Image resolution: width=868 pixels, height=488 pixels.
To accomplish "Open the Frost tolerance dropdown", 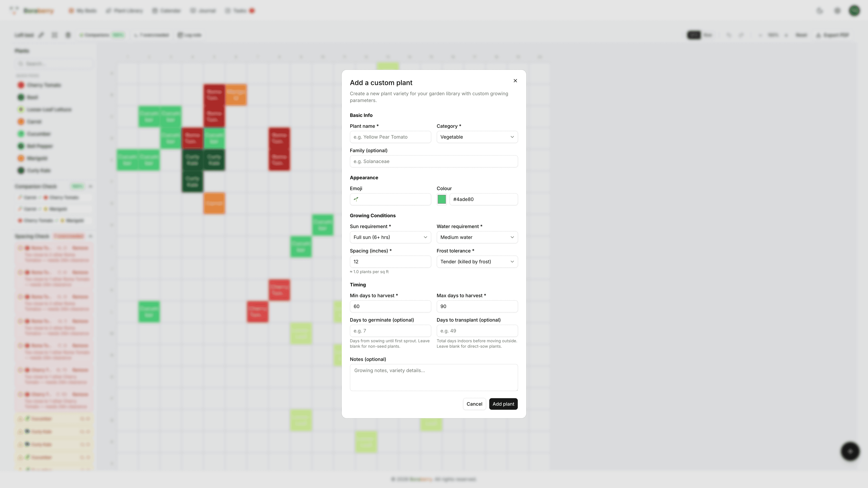I will 477,261.
